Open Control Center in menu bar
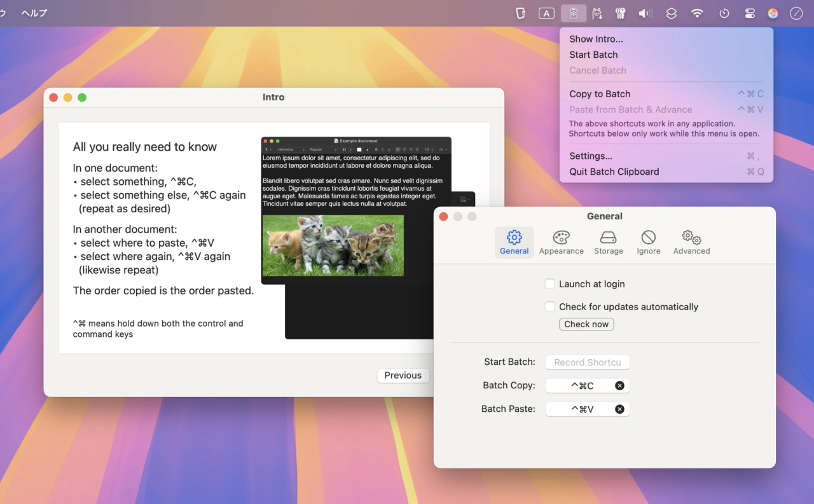814x504 pixels. tap(750, 13)
